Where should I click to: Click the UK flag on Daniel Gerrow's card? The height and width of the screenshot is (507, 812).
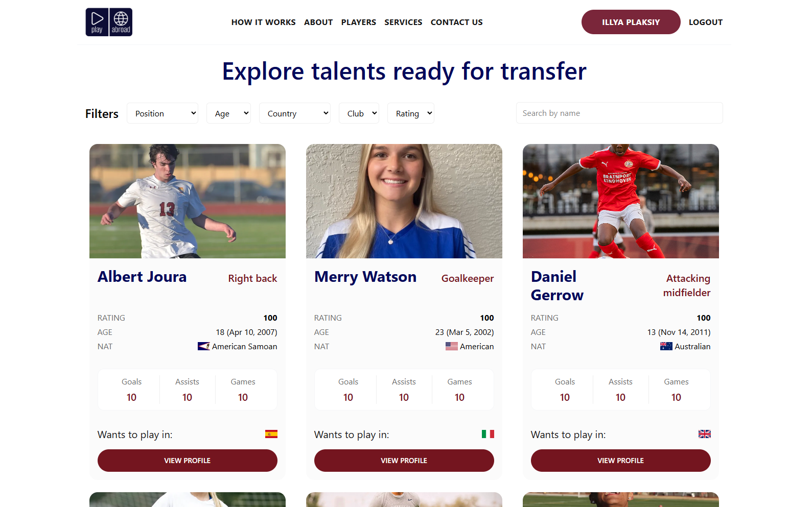(705, 434)
